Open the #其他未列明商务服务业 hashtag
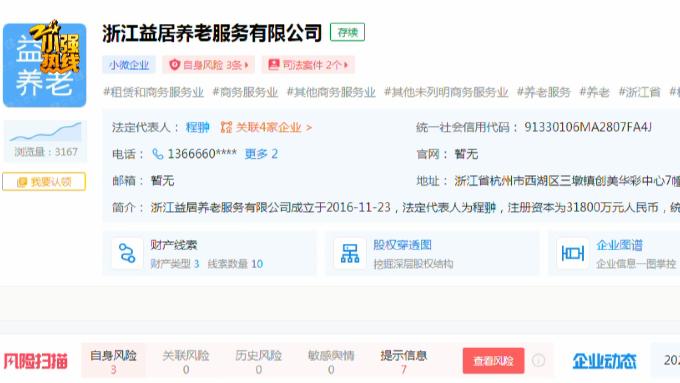680x383 pixels. pyautogui.click(x=446, y=92)
